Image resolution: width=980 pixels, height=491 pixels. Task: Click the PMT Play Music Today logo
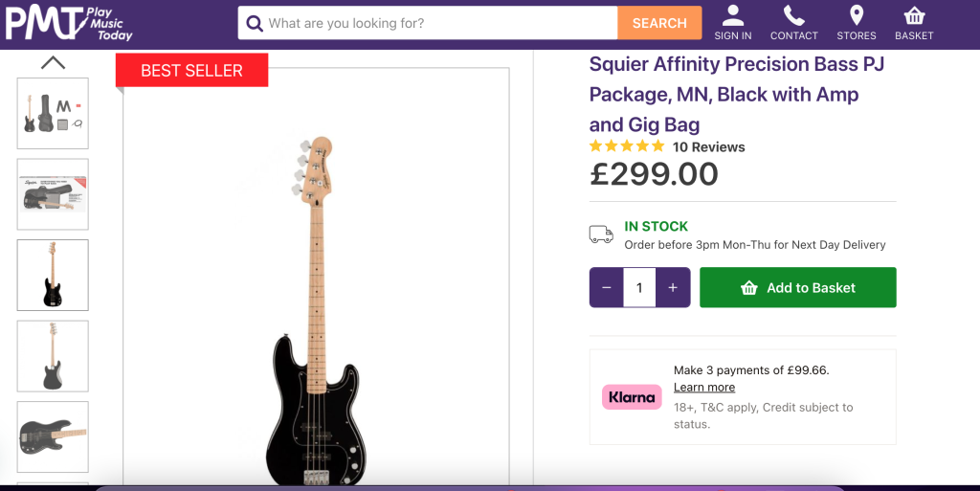click(x=69, y=23)
